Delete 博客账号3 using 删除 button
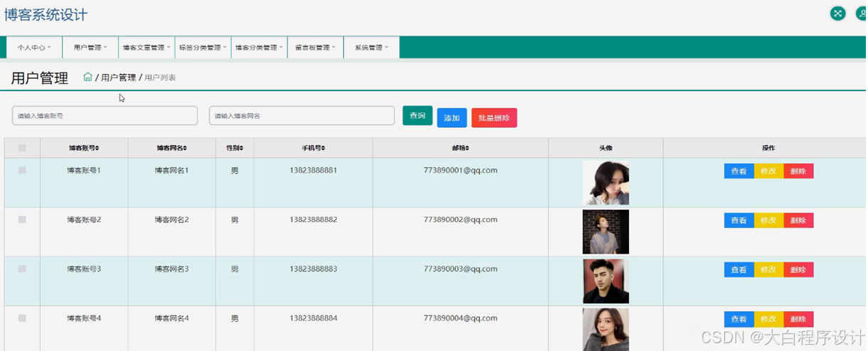The width and height of the screenshot is (868, 351). pyautogui.click(x=798, y=270)
